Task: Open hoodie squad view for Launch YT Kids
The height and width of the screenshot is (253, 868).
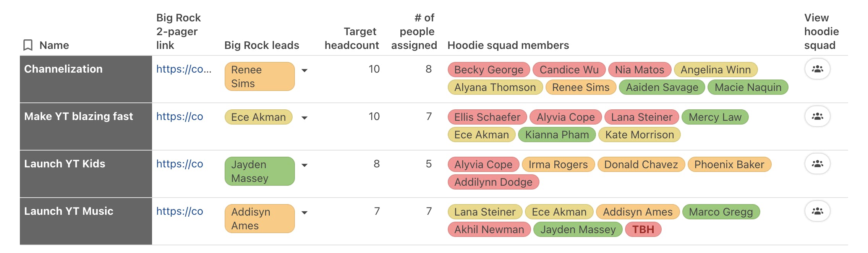Action: (817, 164)
